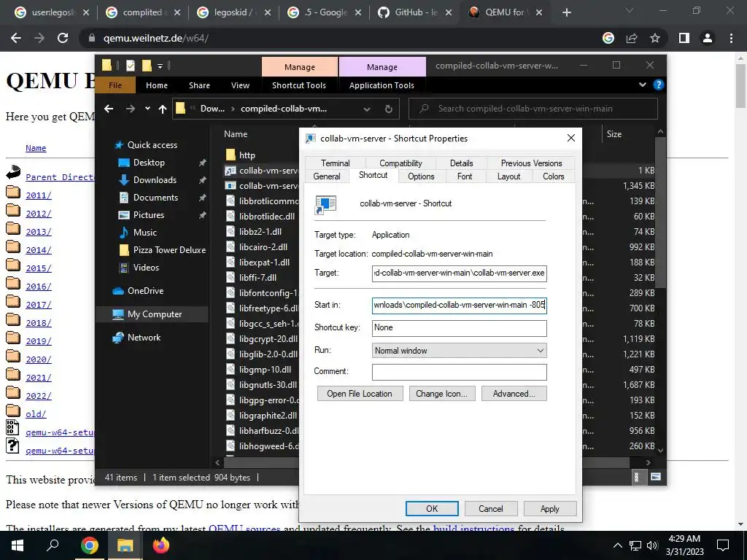
Task: Bookmark this page with star icon
Action: (x=655, y=38)
